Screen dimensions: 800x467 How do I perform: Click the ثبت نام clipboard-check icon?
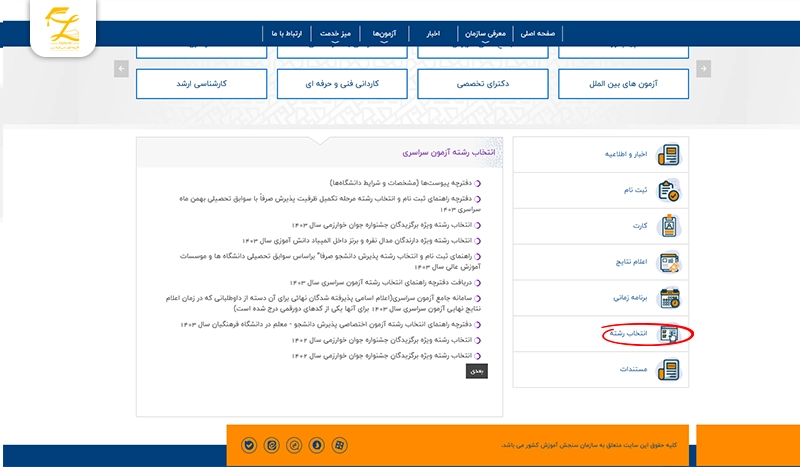(x=669, y=191)
